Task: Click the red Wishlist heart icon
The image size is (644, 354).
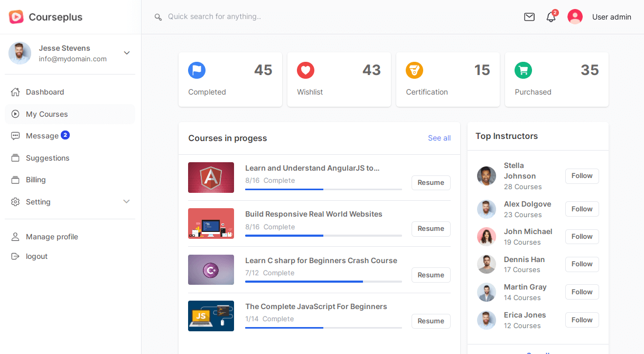Action: 305,70
